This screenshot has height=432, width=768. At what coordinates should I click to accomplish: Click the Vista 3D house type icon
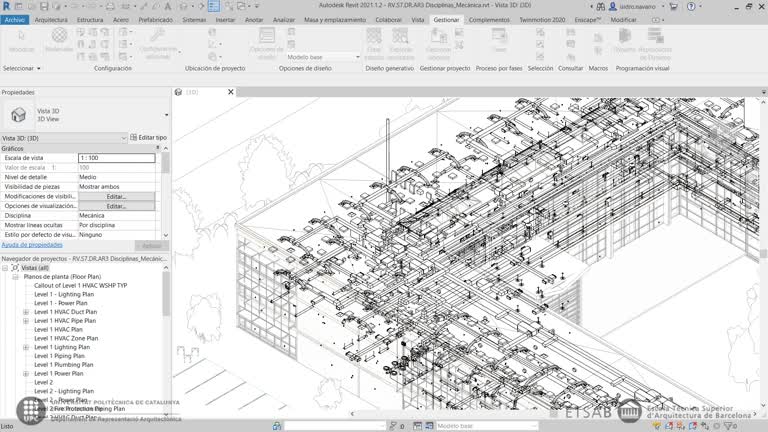18,115
